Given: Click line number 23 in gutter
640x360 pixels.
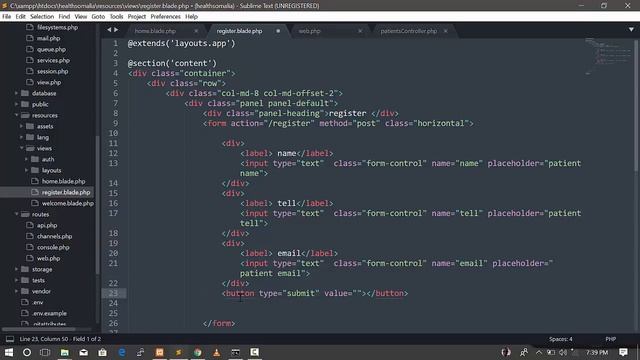Looking at the screenshot, I should [x=113, y=293].
